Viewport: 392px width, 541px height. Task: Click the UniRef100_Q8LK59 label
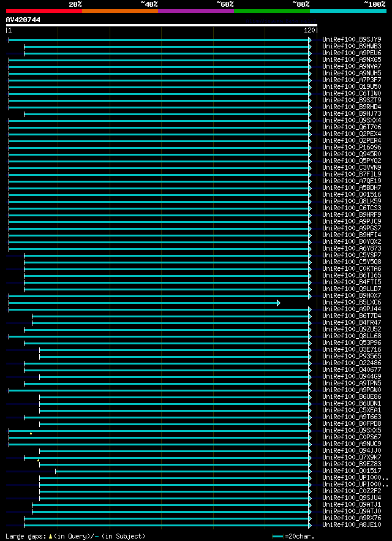click(x=352, y=201)
